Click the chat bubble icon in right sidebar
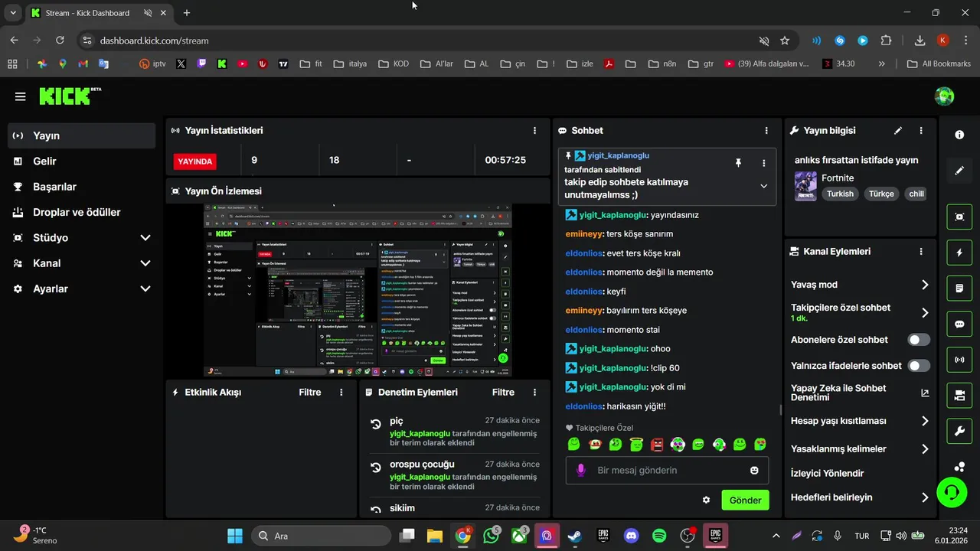Screen dimensions: 980x551 (x=959, y=324)
